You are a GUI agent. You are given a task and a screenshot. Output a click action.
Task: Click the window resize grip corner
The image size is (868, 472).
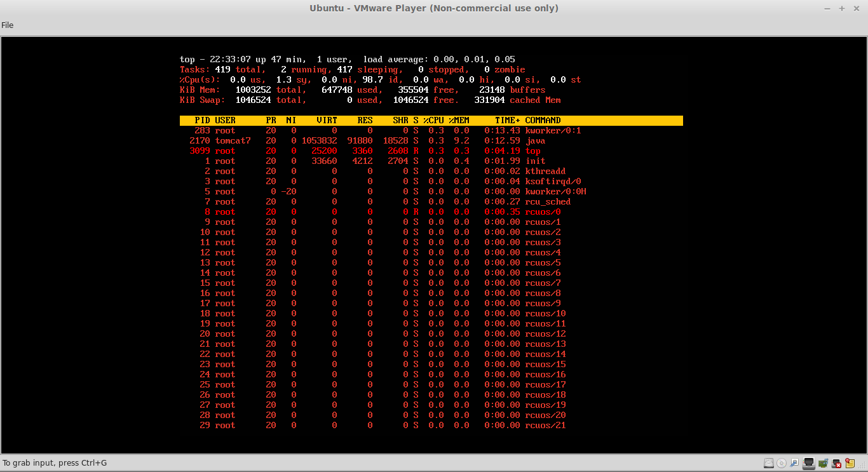[x=862, y=466]
